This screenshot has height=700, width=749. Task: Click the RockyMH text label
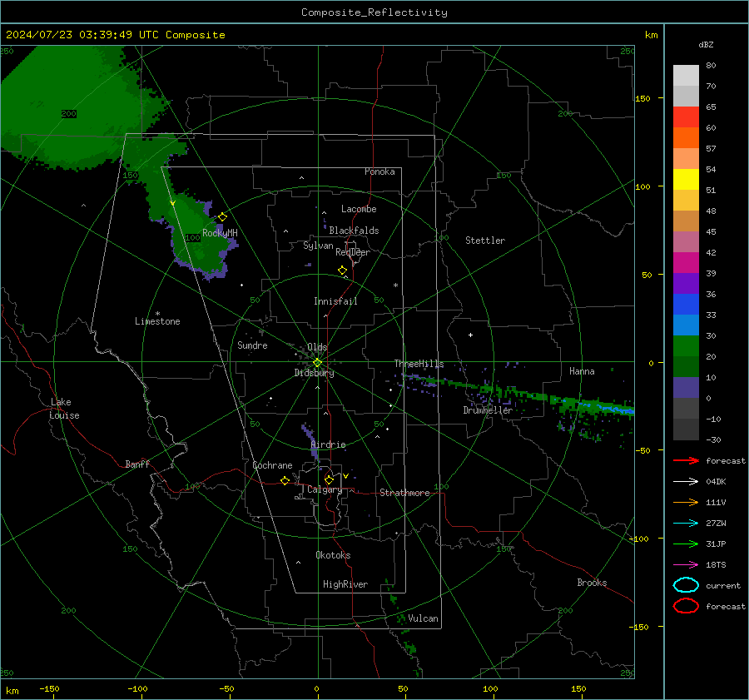point(220,233)
